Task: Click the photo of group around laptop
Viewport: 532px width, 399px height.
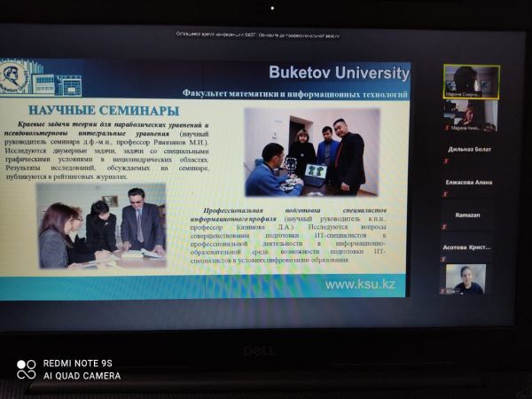Action: coord(312,152)
